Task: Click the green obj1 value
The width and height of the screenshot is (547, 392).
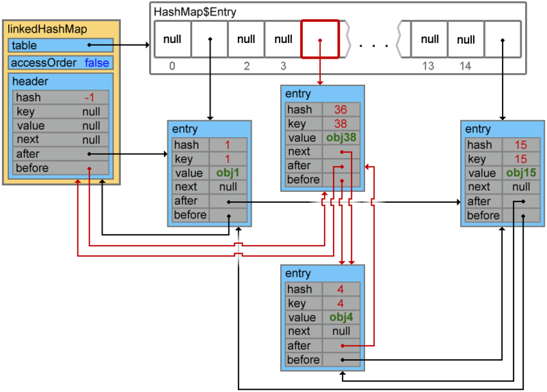Action: pyautogui.click(x=228, y=173)
